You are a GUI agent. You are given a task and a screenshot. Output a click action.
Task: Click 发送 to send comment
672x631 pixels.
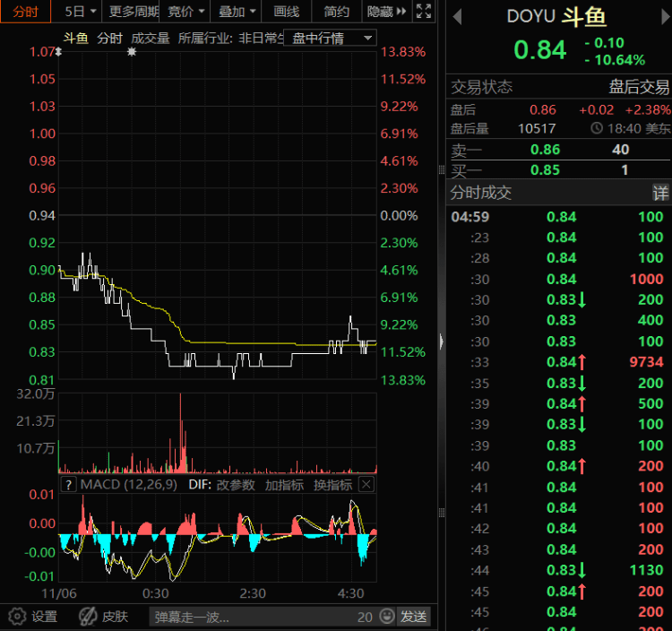coord(414,617)
